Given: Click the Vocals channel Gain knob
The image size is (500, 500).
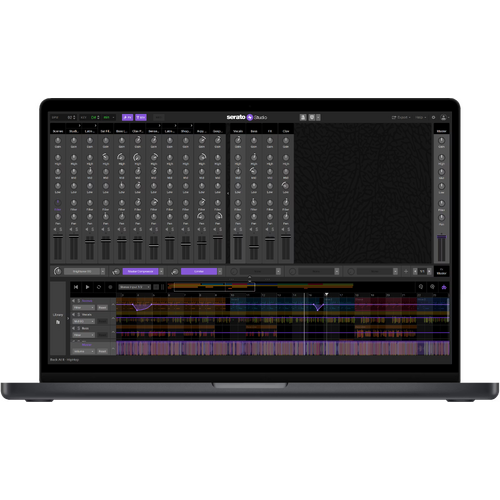Looking at the screenshot, I should click(238, 140).
